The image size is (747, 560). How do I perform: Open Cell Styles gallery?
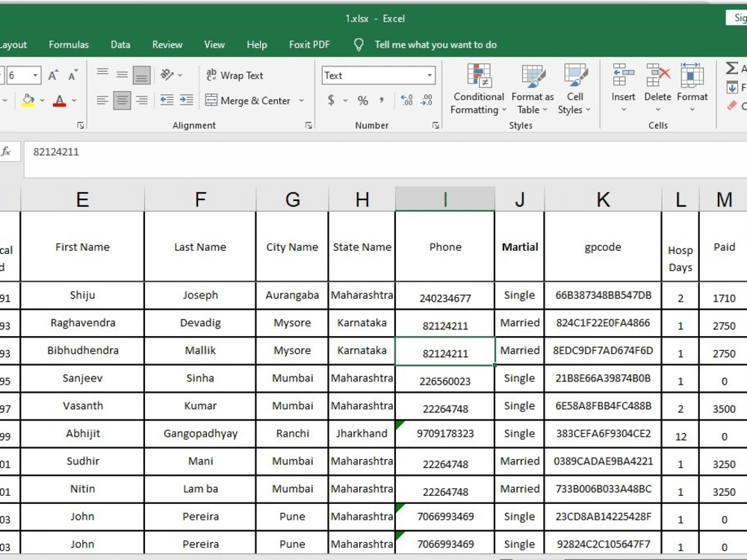[x=575, y=89]
